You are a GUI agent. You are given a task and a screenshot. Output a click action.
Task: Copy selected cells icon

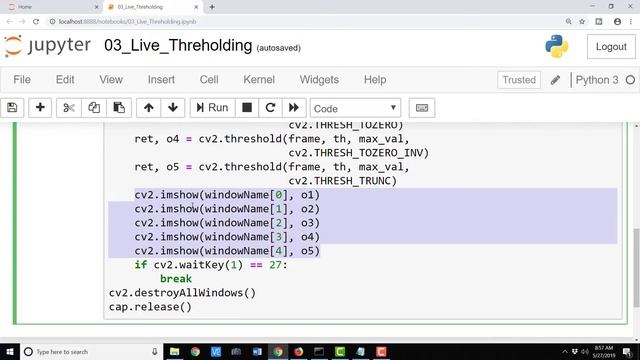[x=94, y=108]
